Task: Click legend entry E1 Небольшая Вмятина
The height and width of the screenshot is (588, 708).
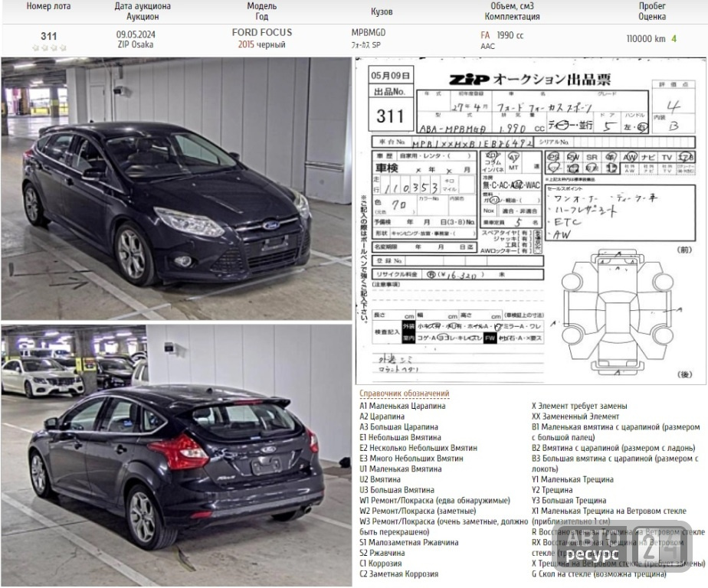Action: click(400, 437)
